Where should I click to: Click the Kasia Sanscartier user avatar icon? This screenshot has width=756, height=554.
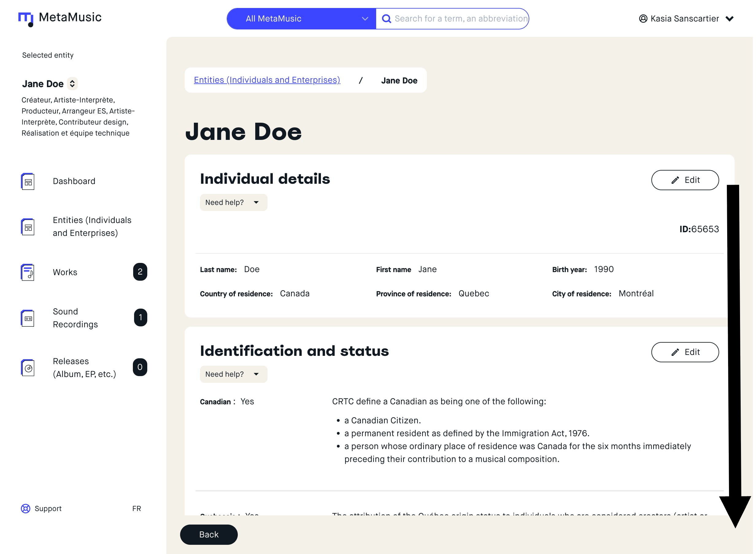[x=643, y=19]
